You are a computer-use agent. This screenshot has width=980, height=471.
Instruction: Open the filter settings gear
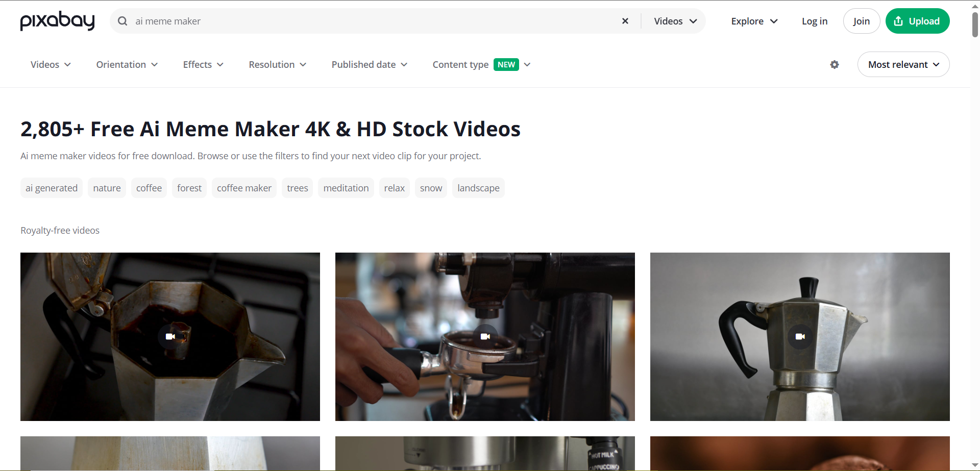click(835, 65)
